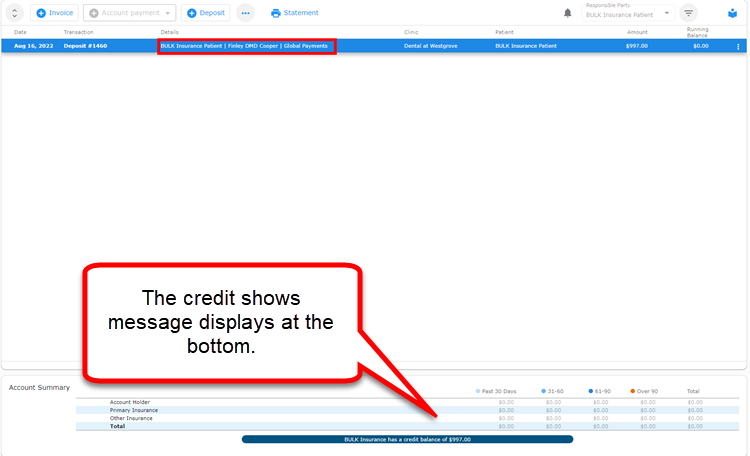Click the Running Balance column header

point(697,32)
